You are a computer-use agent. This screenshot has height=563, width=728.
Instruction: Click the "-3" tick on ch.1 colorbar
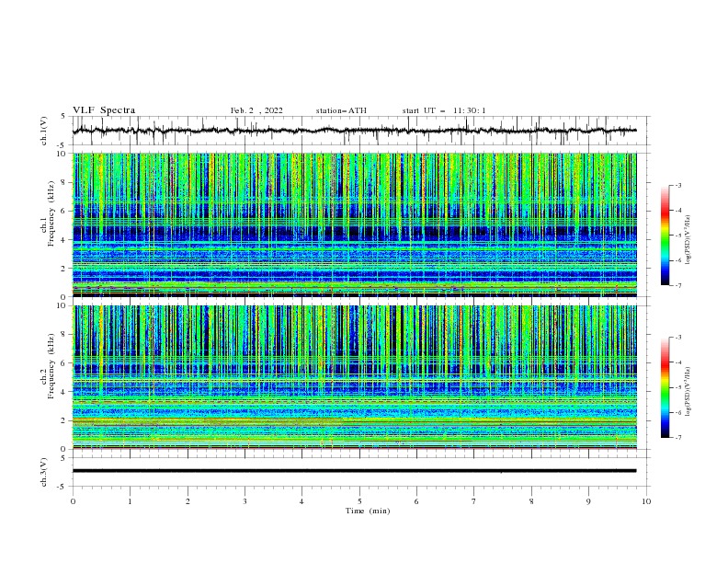[x=678, y=185]
